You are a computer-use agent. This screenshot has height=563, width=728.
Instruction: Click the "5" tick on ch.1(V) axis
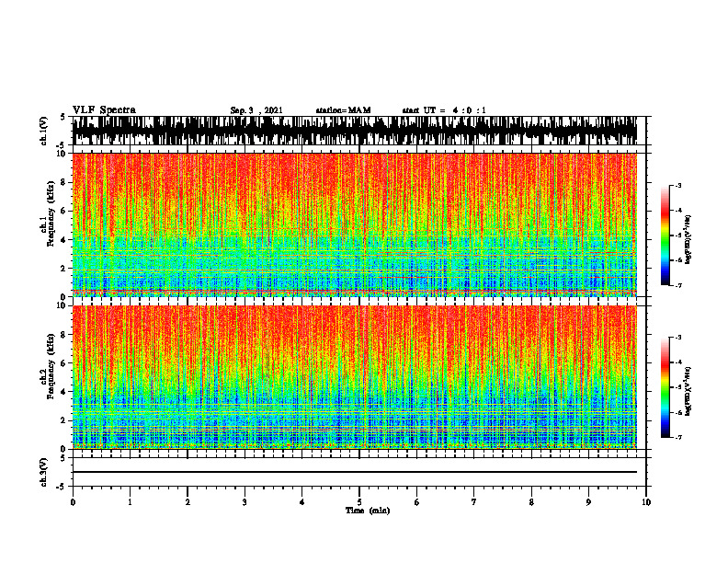63,117
